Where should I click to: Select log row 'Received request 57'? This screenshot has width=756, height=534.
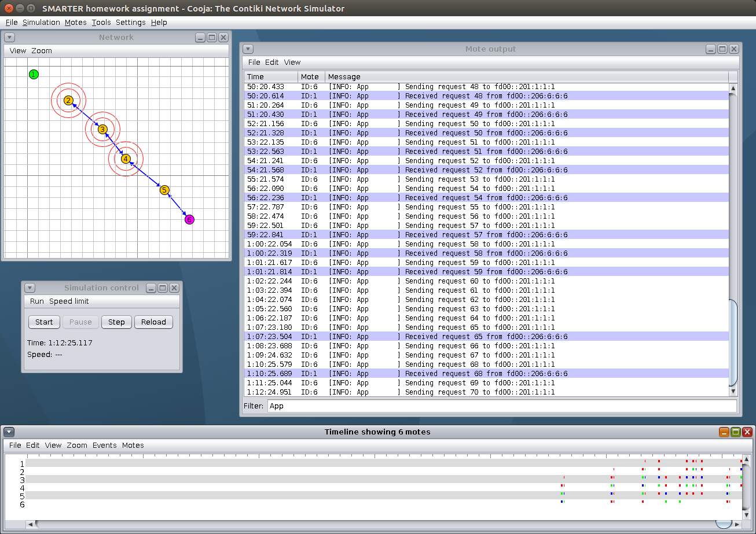tap(486, 235)
